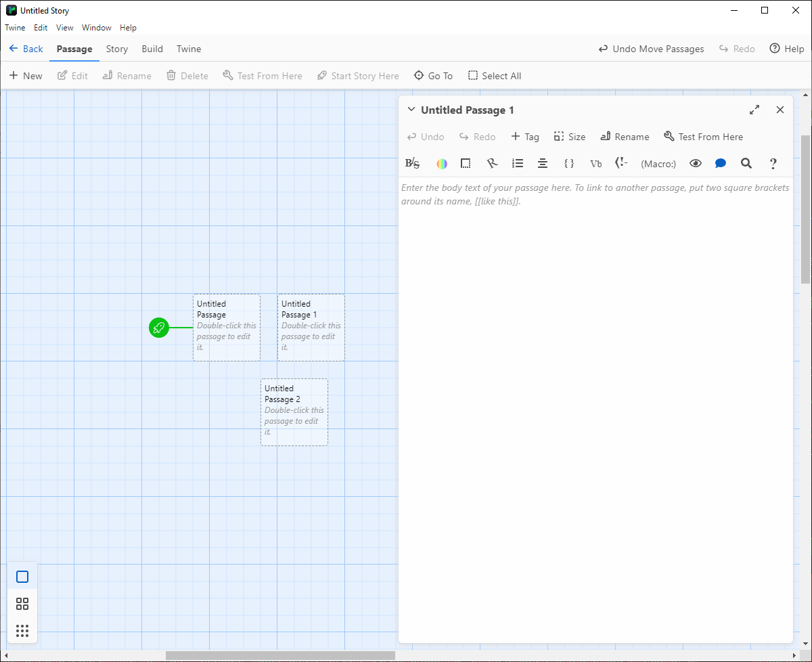Switch to the Passage tab

click(x=74, y=49)
